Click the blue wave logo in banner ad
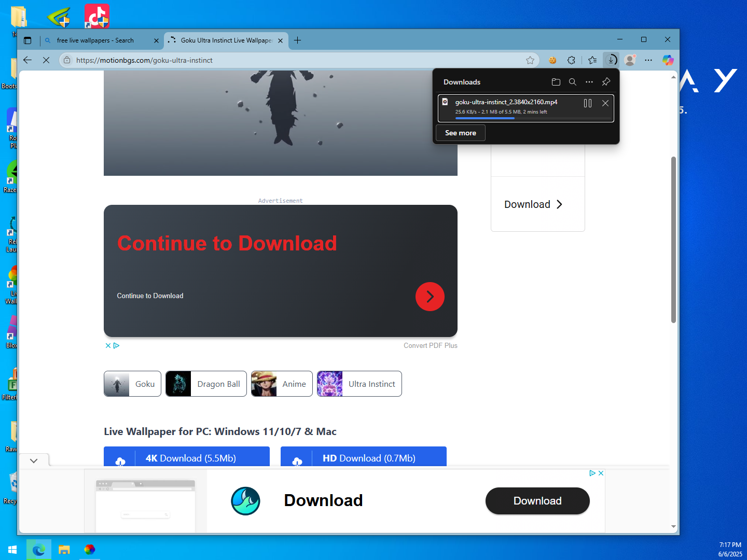This screenshot has width=747, height=560. [245, 501]
